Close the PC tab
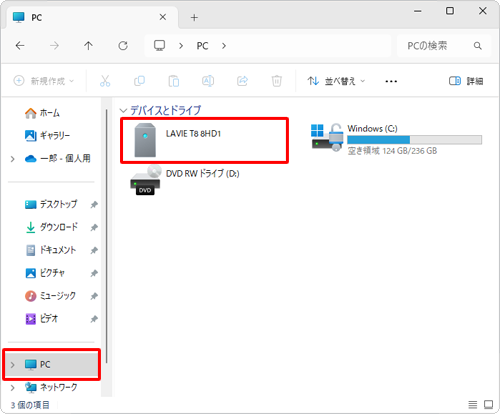500x414 pixels. 163,17
